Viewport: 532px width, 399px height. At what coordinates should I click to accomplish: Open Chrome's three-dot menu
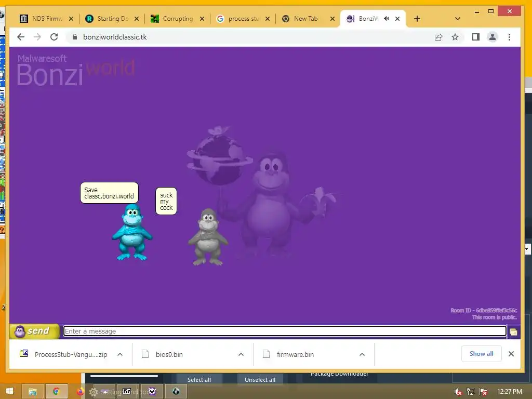509,37
